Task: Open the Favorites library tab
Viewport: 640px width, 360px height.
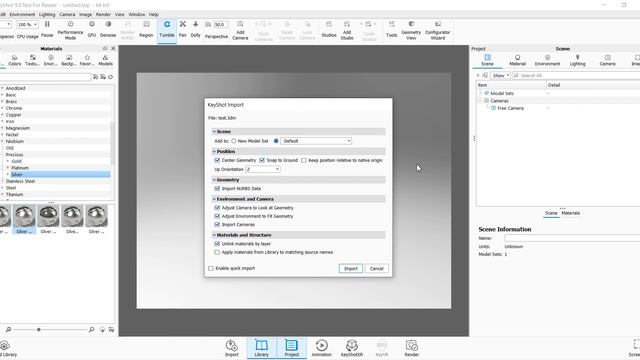Action: (x=87, y=60)
